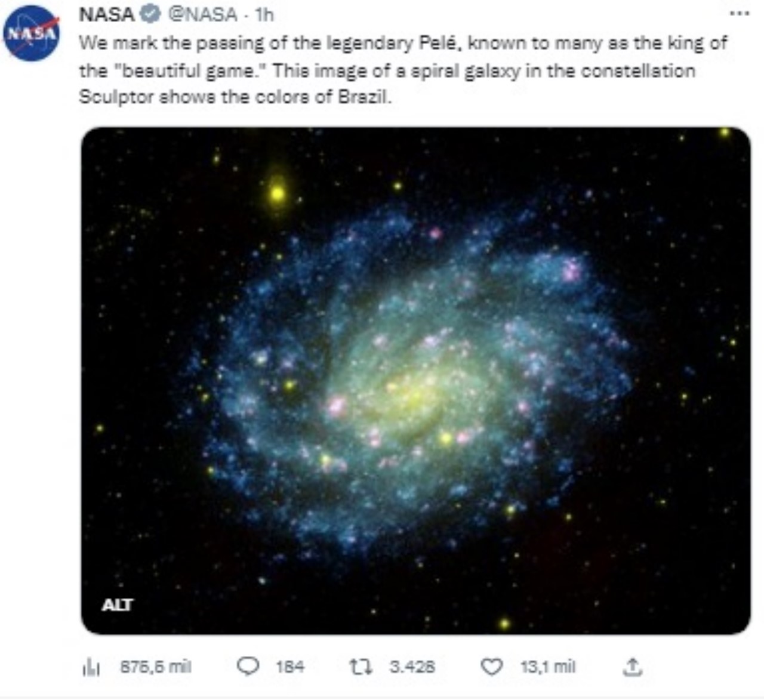Open the spiral galaxy image
The height and width of the screenshot is (700, 764).
415,380
